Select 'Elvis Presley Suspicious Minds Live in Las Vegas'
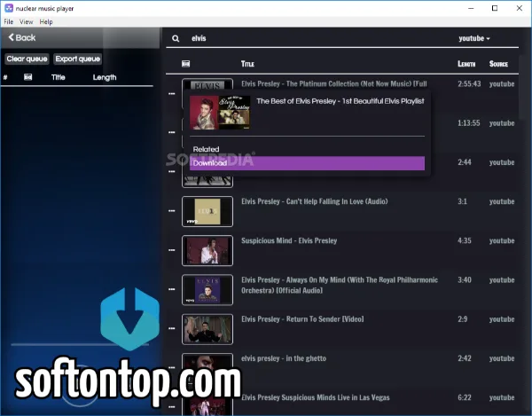This screenshot has width=532, height=416. [315, 397]
